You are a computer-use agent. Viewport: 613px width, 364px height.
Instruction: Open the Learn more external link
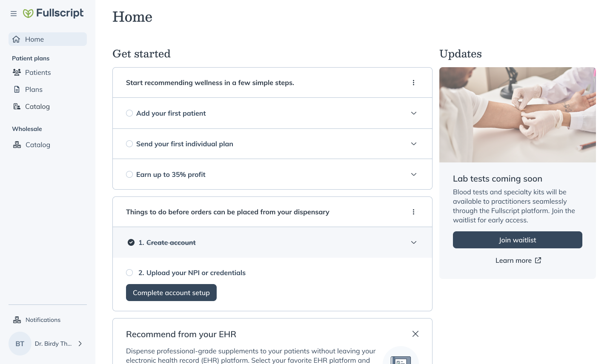point(518,260)
